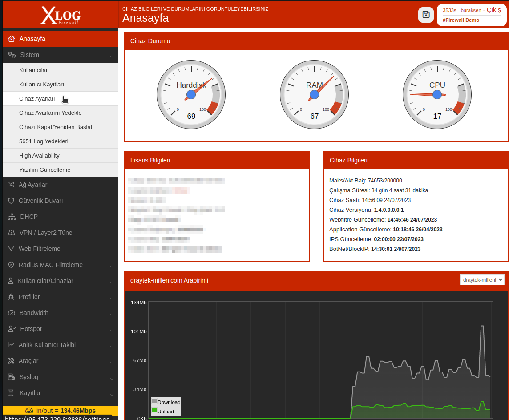The width and height of the screenshot is (509, 420).
Task: Expand the Bandwidth chevron
Action: [x=112, y=314]
